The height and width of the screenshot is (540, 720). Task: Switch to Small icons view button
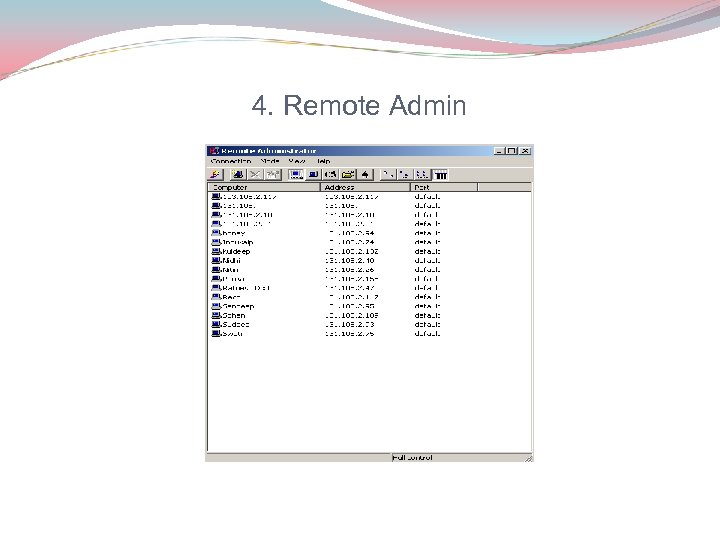pos(405,175)
